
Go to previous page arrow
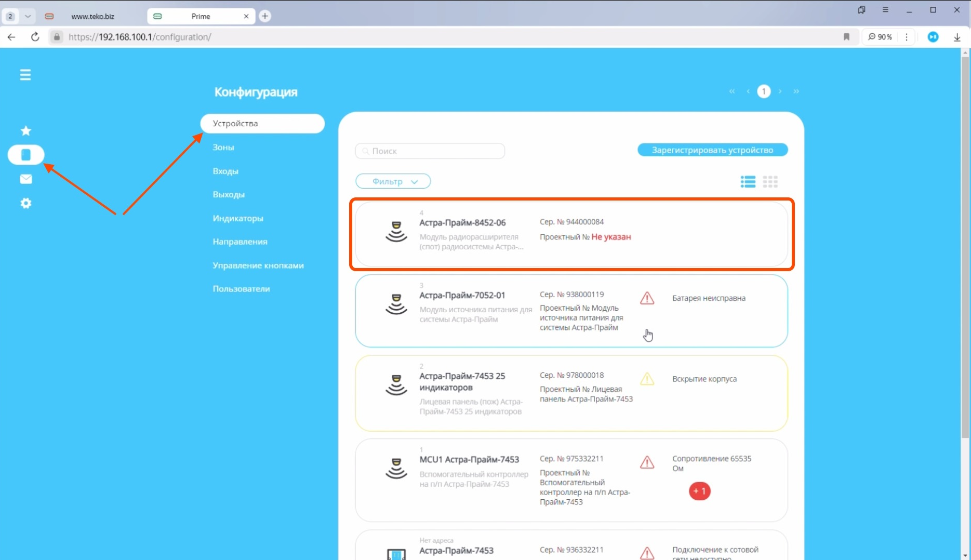point(748,91)
